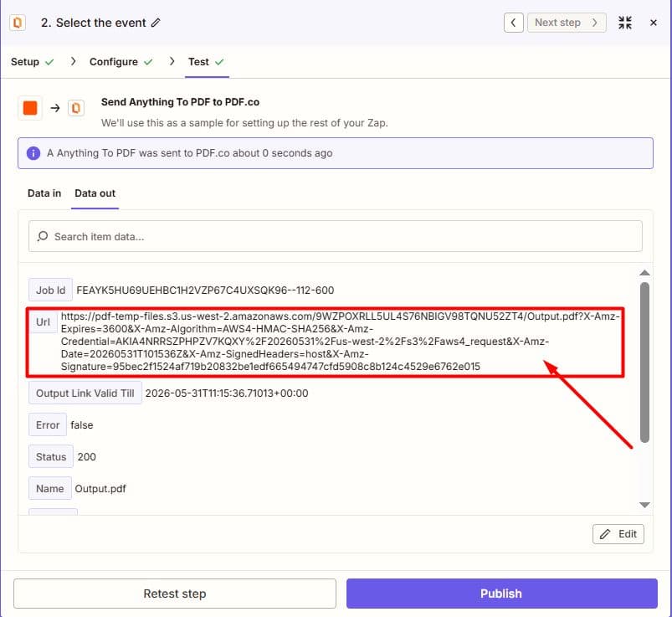Click the pencil icon to rename the step
The width and height of the screenshot is (672, 617).
tap(156, 23)
